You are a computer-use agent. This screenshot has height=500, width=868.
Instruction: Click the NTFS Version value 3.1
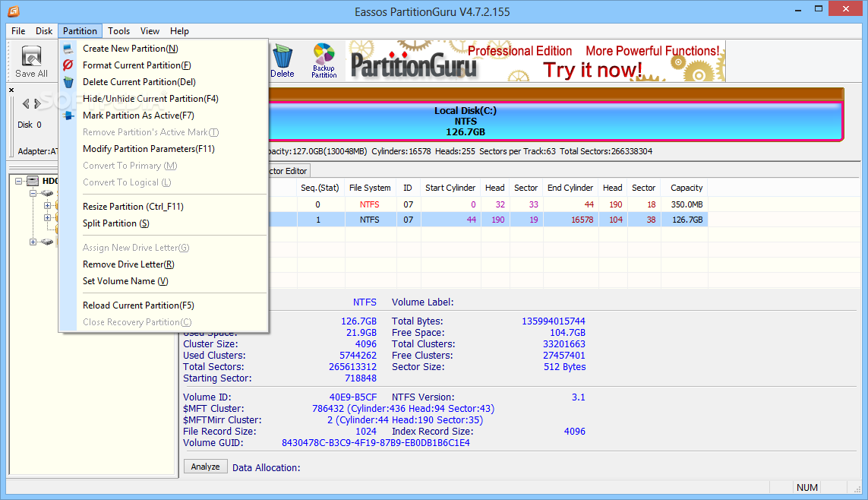click(579, 397)
